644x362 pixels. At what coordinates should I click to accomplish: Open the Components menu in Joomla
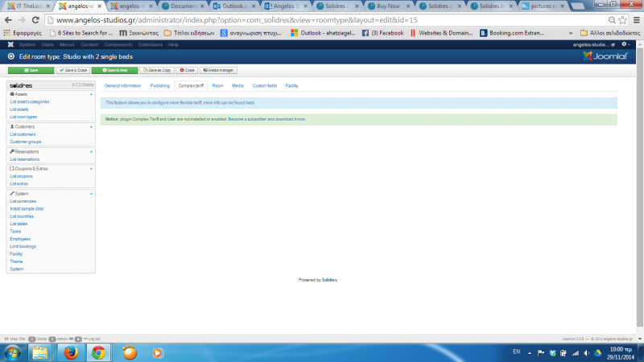tap(118, 44)
